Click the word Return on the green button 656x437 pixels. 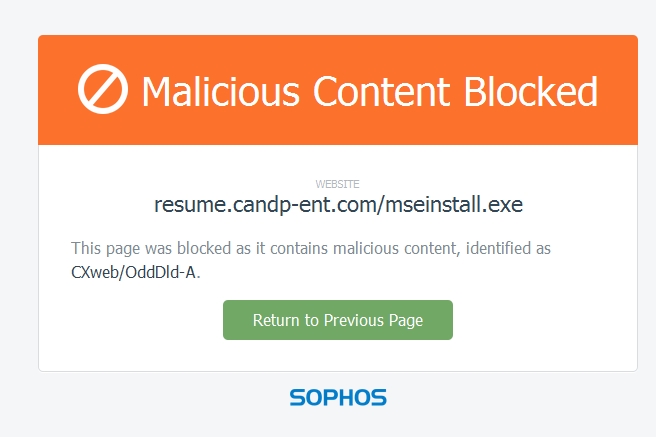[x=277, y=321]
